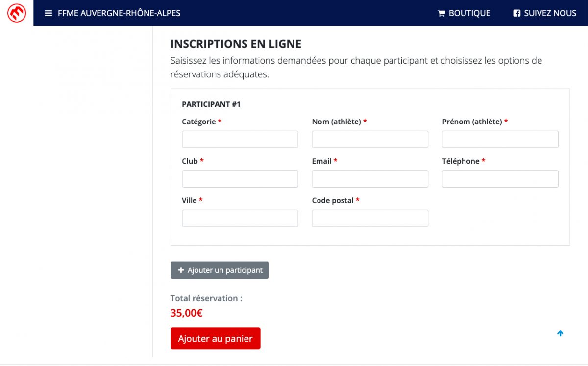Click the shopping cart icon

coord(441,13)
